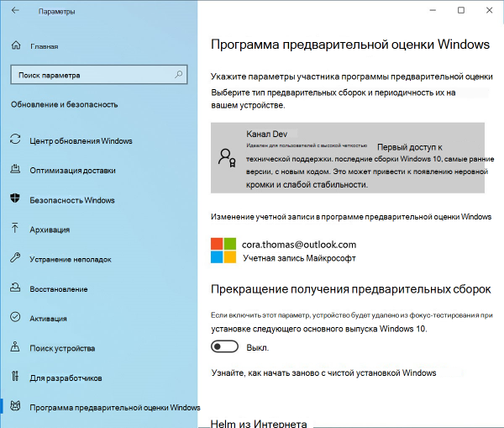
Task: Click the Центр обновления Windows sync icon
Action: [15, 140]
